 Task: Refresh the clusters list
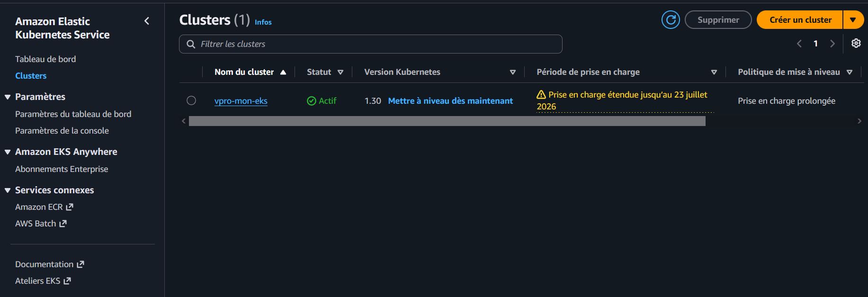tap(671, 20)
